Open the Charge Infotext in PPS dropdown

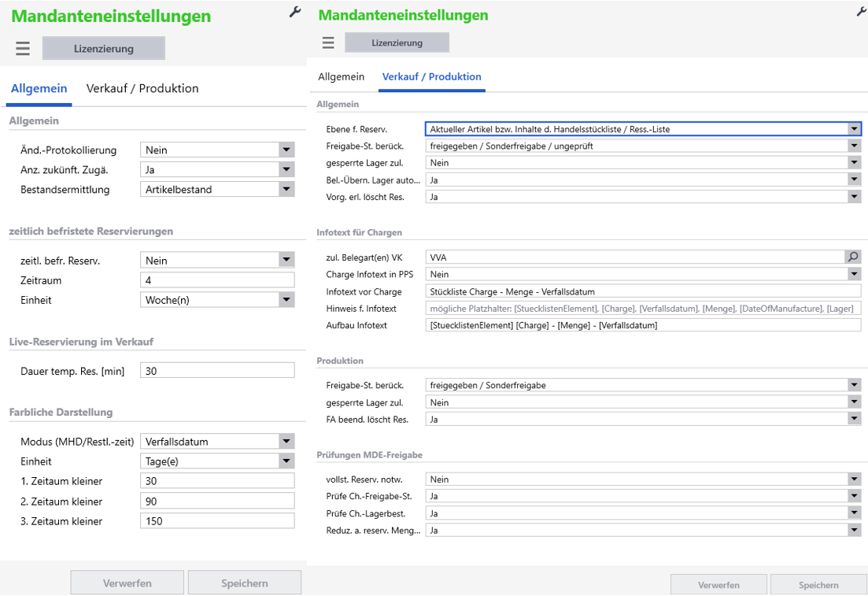[x=854, y=274]
